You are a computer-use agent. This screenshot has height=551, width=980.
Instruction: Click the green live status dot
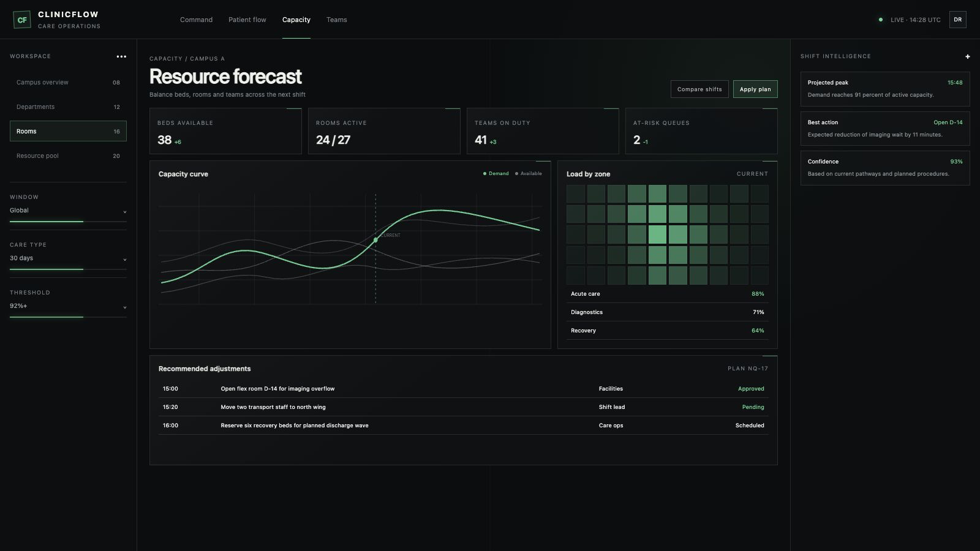(881, 20)
